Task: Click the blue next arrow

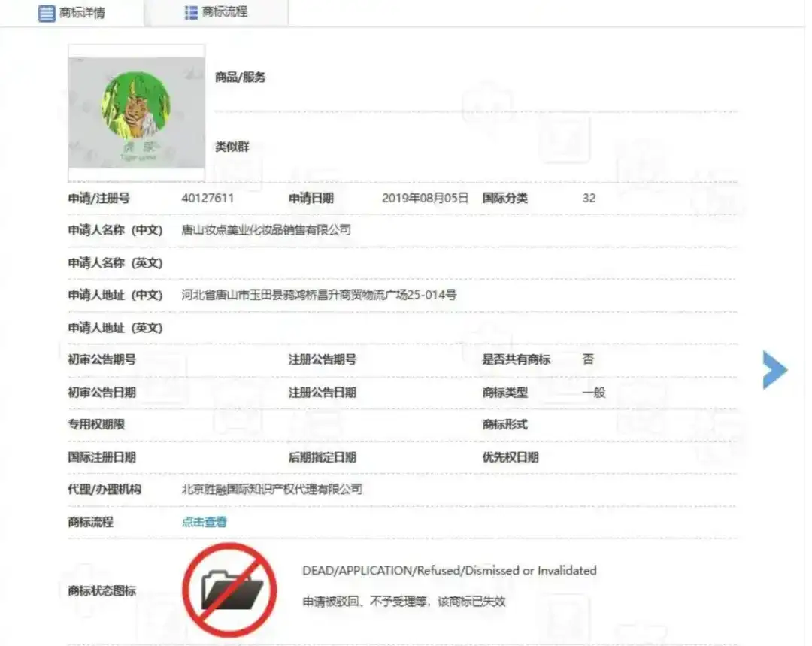Action: click(774, 370)
